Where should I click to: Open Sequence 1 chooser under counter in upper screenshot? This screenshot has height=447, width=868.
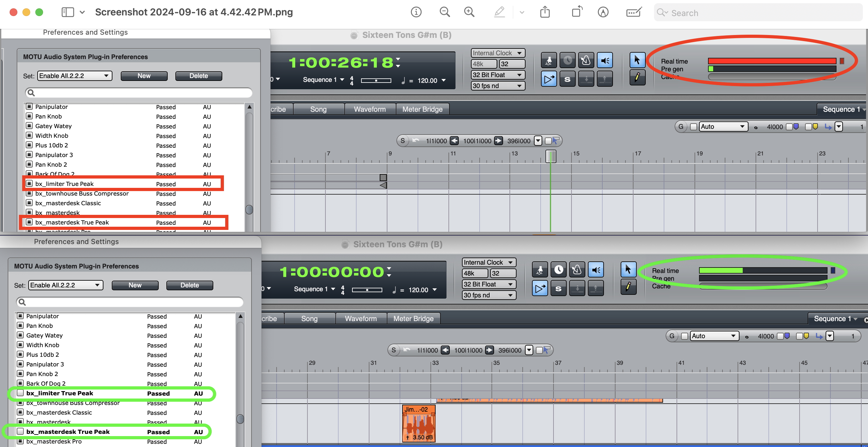point(323,80)
